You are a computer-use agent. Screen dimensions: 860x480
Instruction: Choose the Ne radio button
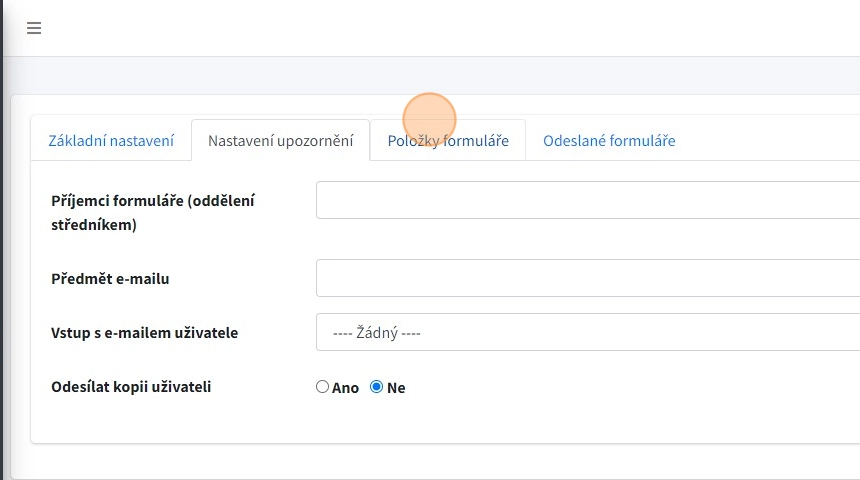tap(376, 387)
